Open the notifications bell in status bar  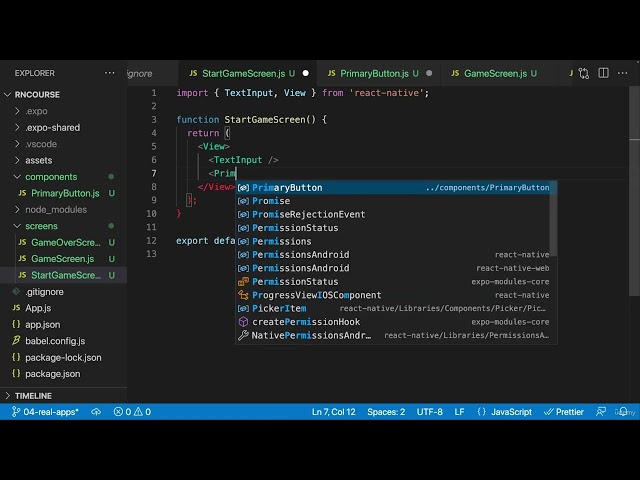click(625, 412)
